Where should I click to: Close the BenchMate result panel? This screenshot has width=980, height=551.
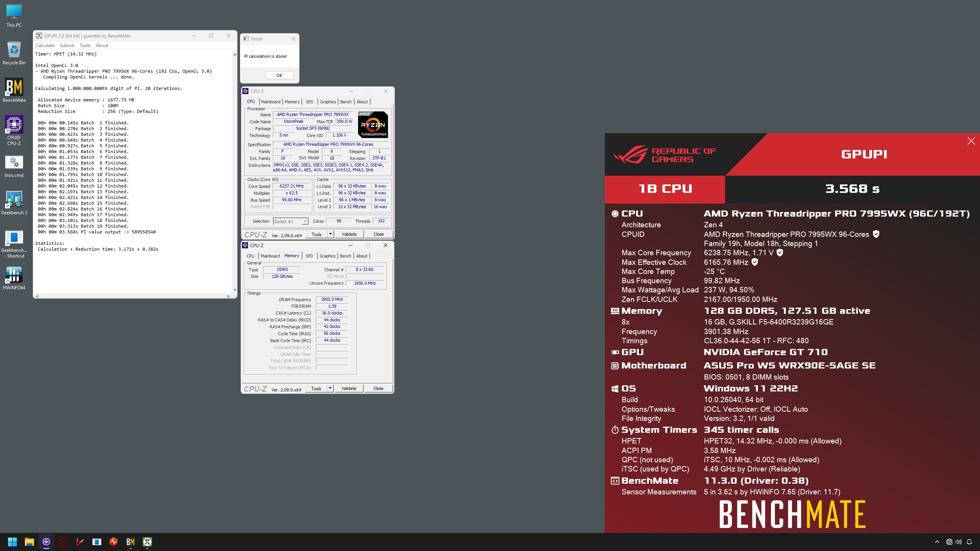coord(971,141)
